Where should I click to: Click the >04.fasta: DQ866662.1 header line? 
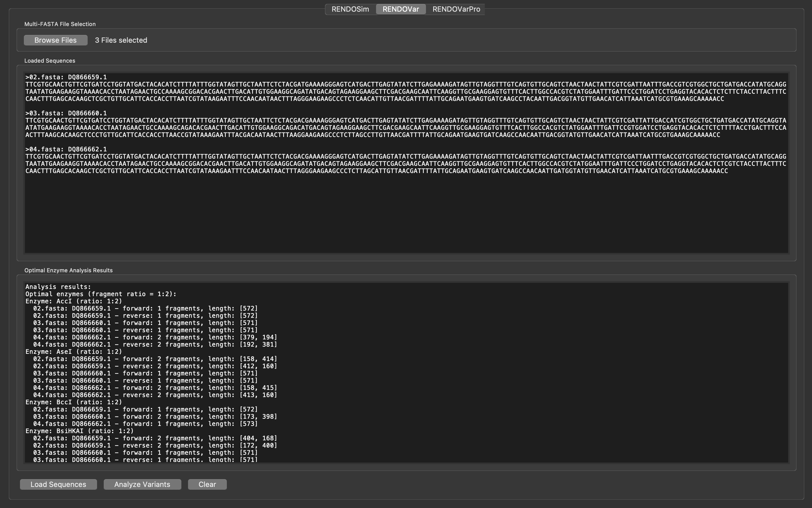[66, 149]
